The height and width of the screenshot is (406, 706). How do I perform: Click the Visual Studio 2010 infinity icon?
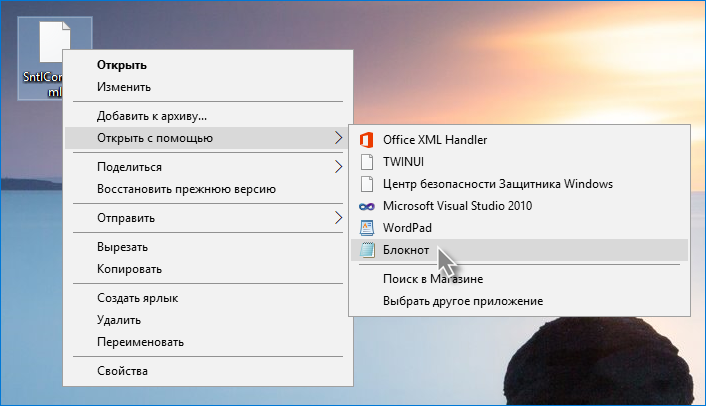367,206
